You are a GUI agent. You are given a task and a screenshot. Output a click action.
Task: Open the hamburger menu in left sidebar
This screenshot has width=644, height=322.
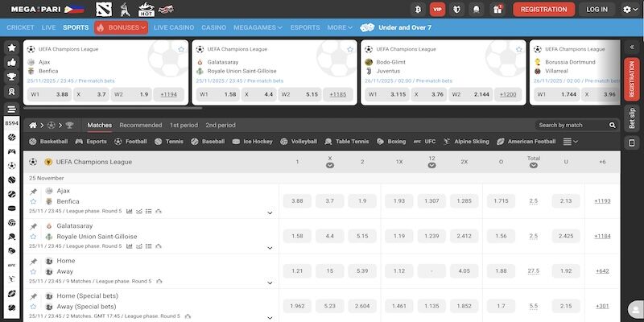tap(12, 109)
